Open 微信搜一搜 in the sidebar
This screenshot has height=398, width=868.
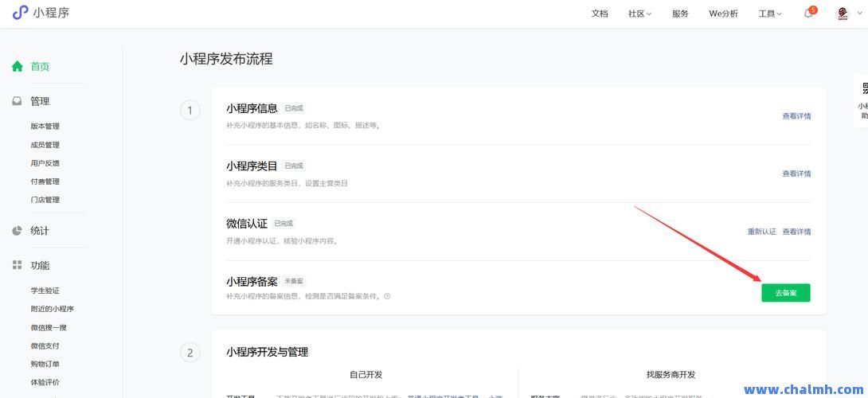49,328
